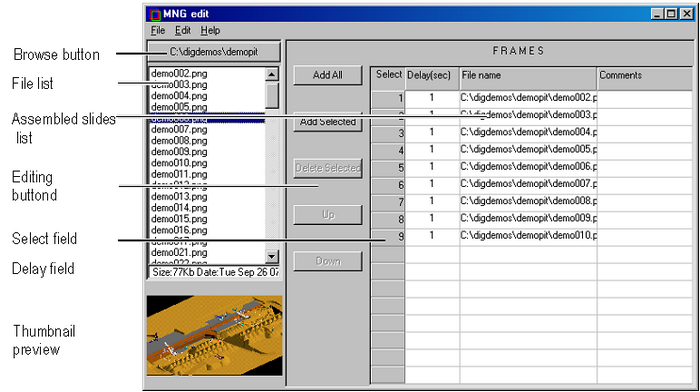Click the C:\digdemos\demopit browse button
This screenshot has width=700, height=392.
(x=214, y=52)
